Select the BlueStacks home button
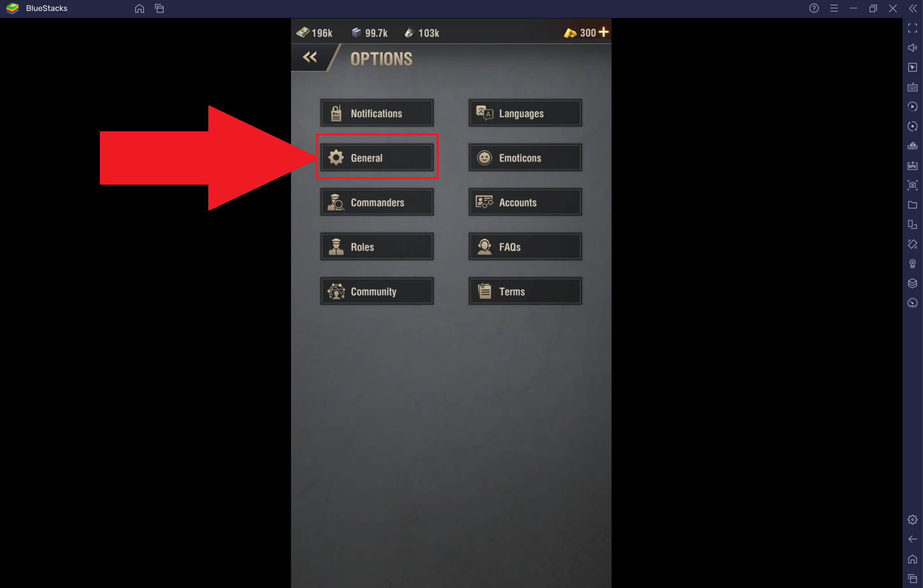 point(139,9)
